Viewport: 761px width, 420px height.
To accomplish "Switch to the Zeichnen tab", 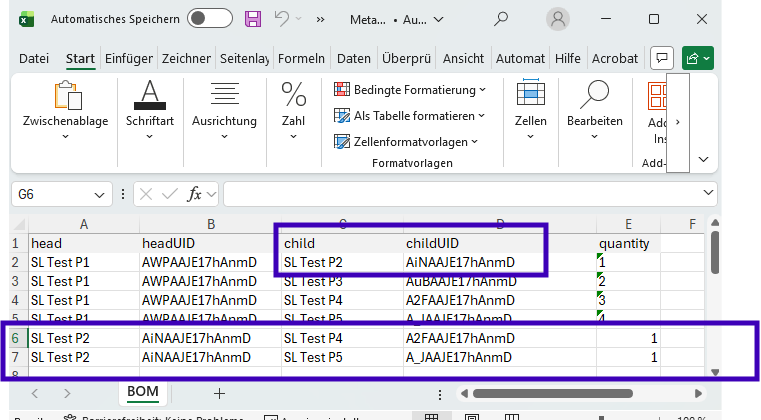I will pyautogui.click(x=186, y=59).
